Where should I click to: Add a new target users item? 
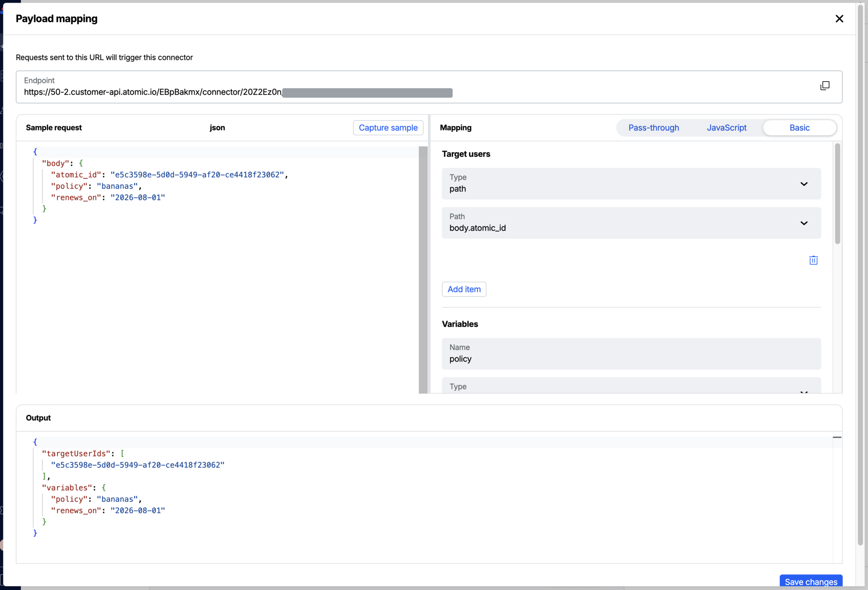[464, 289]
